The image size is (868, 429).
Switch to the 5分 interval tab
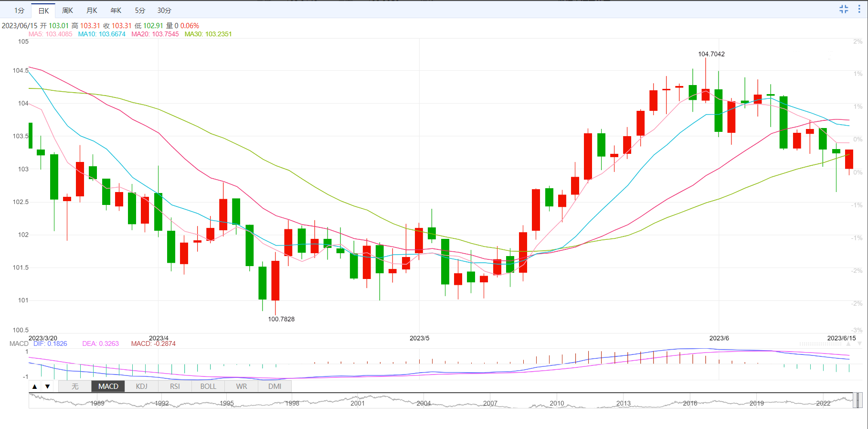pos(140,11)
